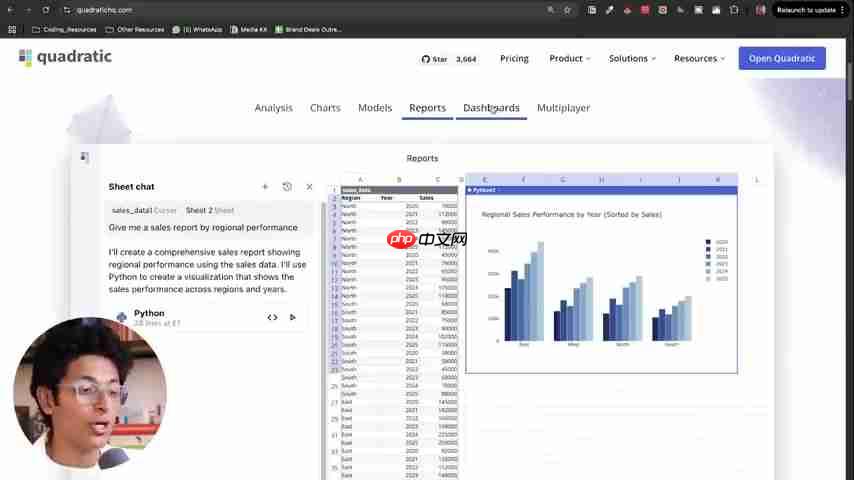This screenshot has height=480, width=854.
Task: Click the Python logo icon in chat
Action: tap(121, 317)
